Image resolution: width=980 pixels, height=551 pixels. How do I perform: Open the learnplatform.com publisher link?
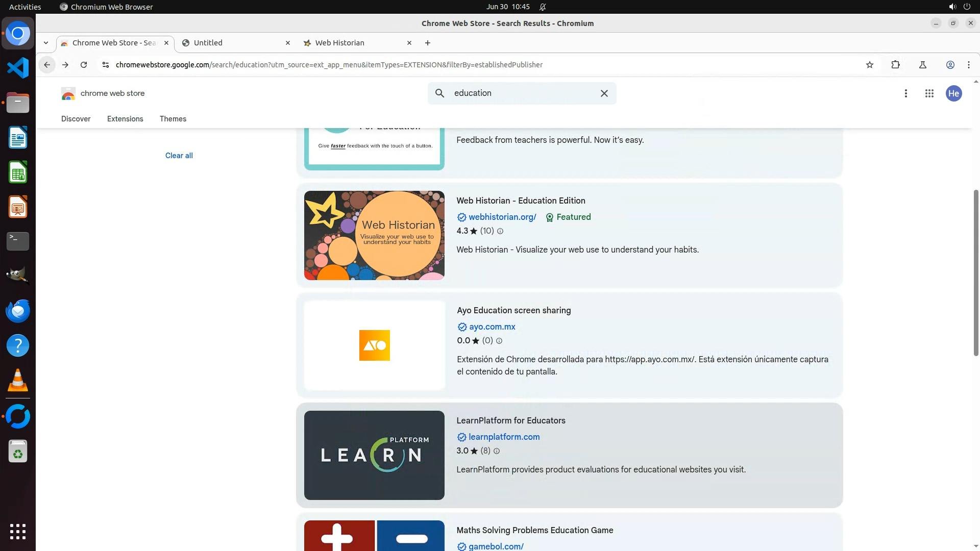(504, 437)
